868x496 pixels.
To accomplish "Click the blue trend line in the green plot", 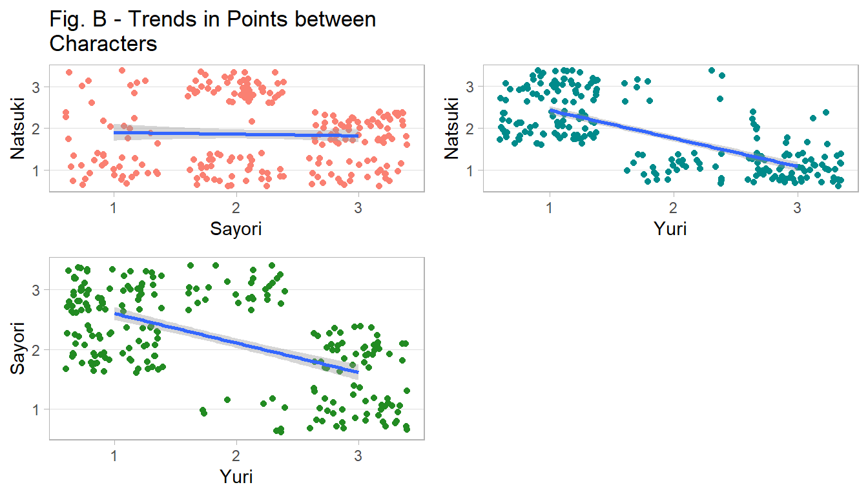I will 236,344.
